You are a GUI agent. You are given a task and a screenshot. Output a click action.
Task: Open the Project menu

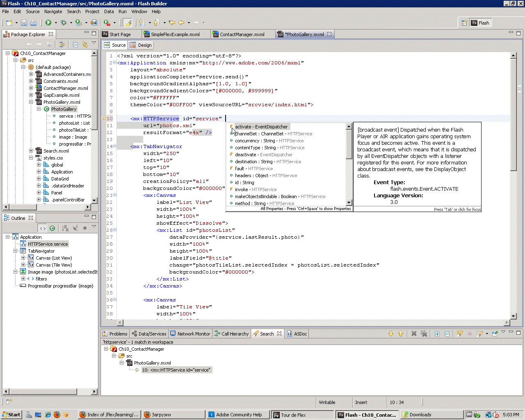click(x=92, y=11)
